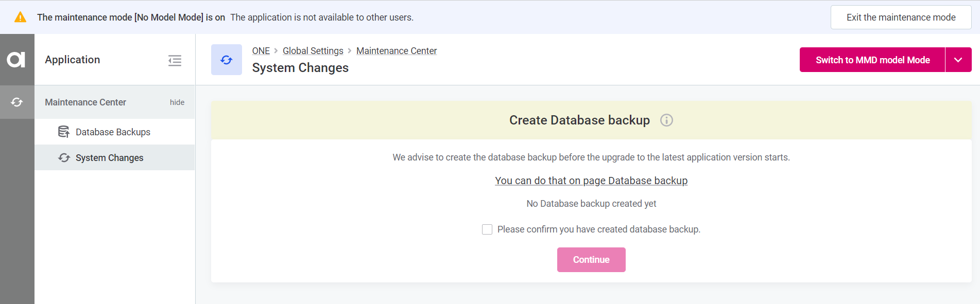Image resolution: width=980 pixels, height=304 pixels.
Task: Go to ONE breadcrumb link
Action: 261,51
